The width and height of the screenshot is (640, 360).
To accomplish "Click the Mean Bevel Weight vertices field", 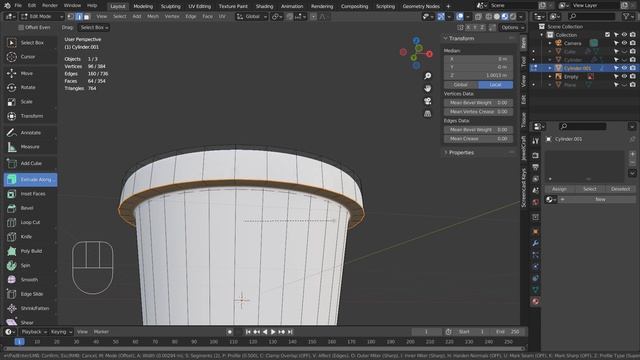I will pyautogui.click(x=478, y=102).
